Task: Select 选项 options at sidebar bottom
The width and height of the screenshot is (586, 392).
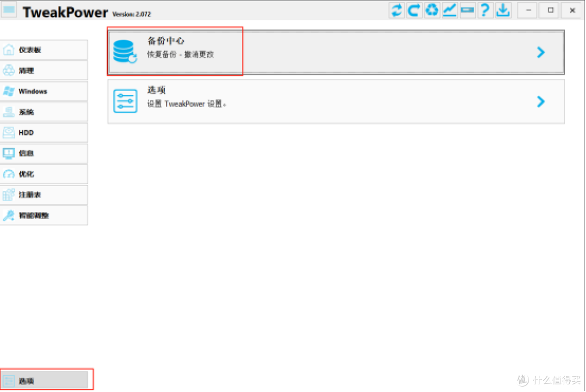Action: point(44,381)
